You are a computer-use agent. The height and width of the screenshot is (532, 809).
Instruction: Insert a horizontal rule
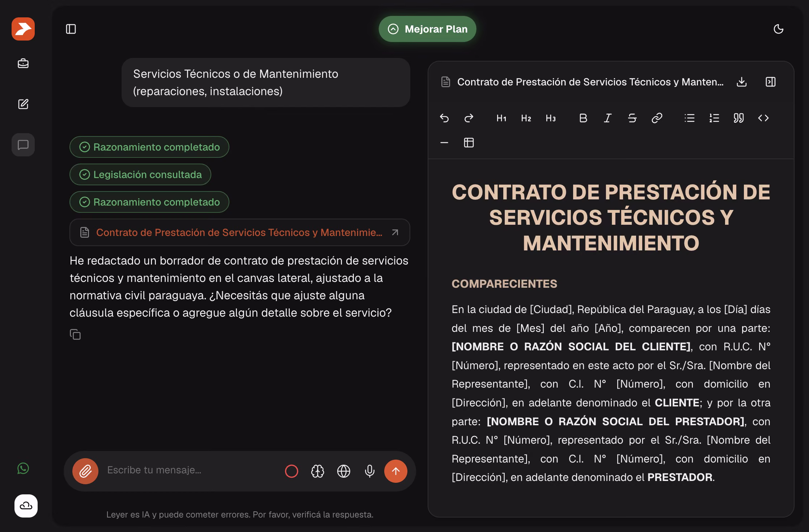click(444, 143)
